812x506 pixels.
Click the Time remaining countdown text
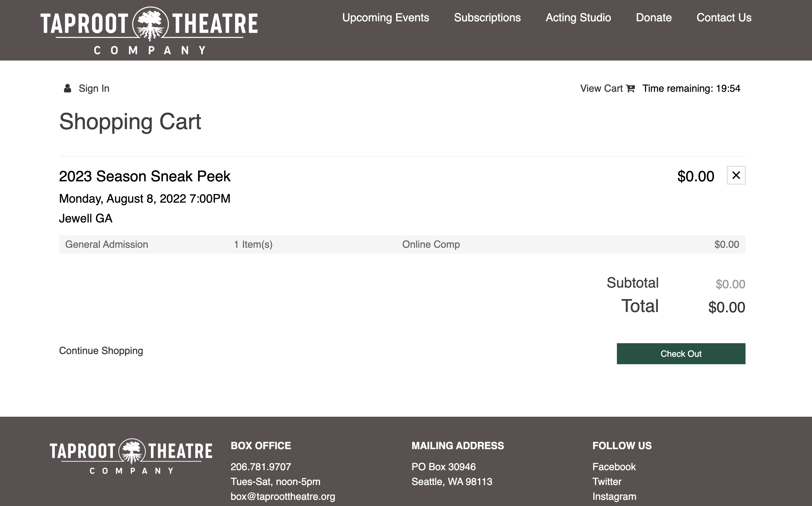click(x=691, y=88)
